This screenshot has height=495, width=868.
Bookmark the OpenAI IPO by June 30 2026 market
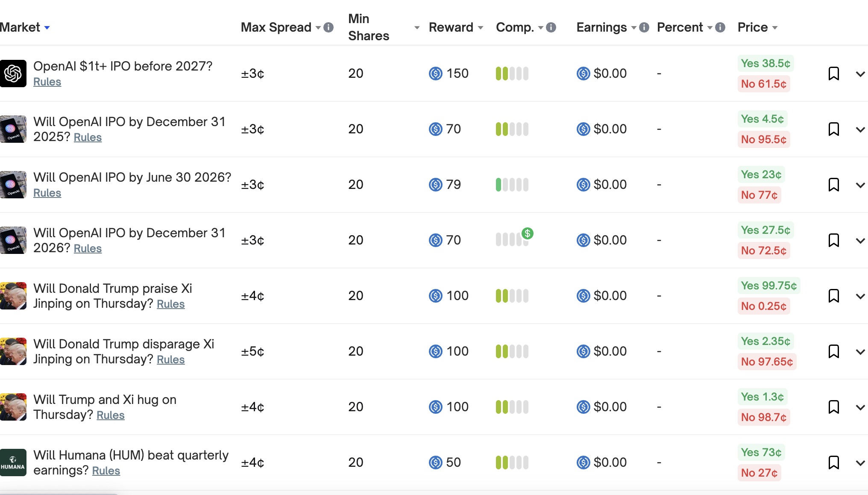(x=833, y=185)
